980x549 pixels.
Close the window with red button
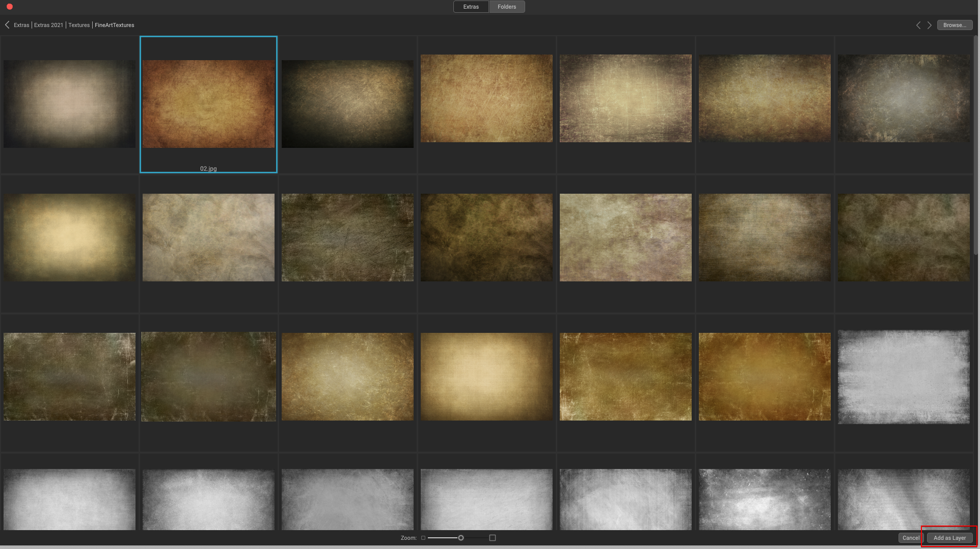9,7
